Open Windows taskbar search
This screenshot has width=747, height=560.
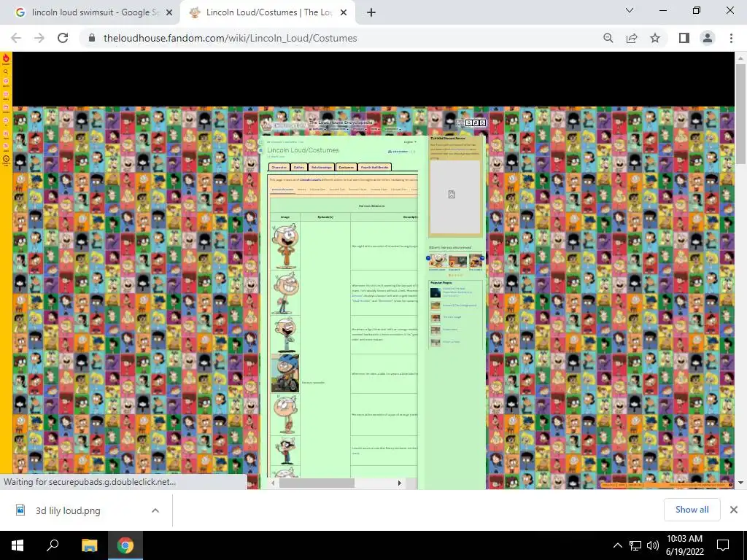point(53,545)
